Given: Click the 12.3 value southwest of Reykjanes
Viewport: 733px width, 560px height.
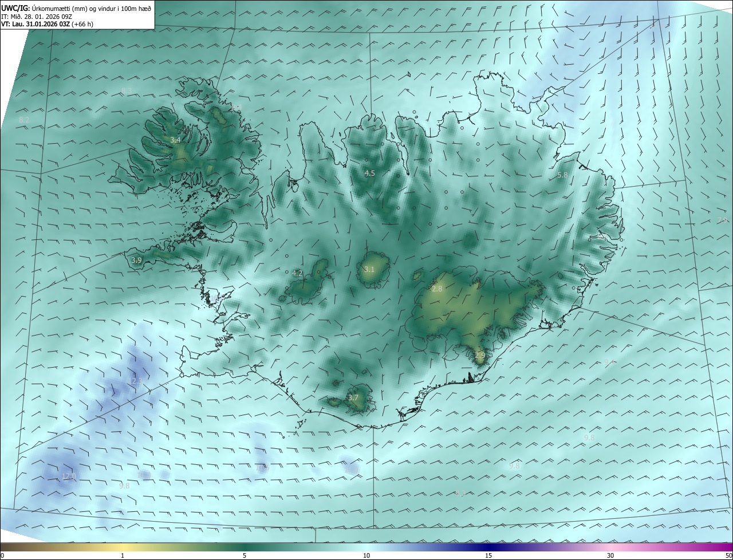Looking at the screenshot, I should [x=135, y=381].
